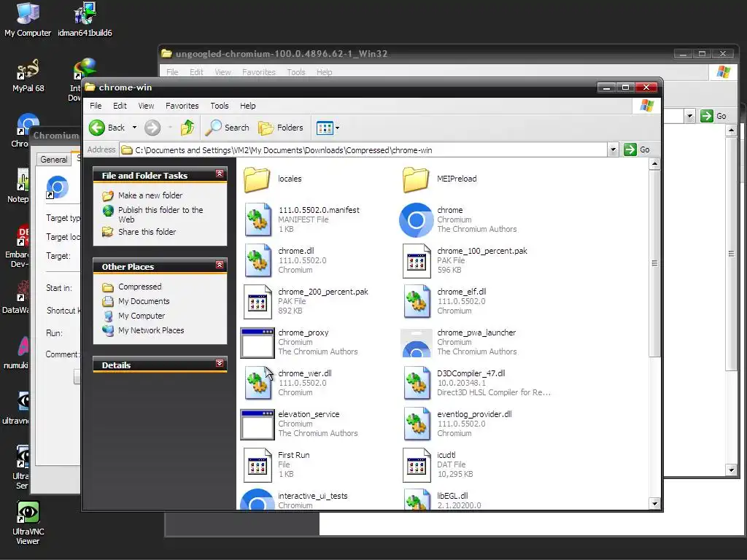
Task: Click the Up folder toolbar icon
Action: tap(187, 128)
